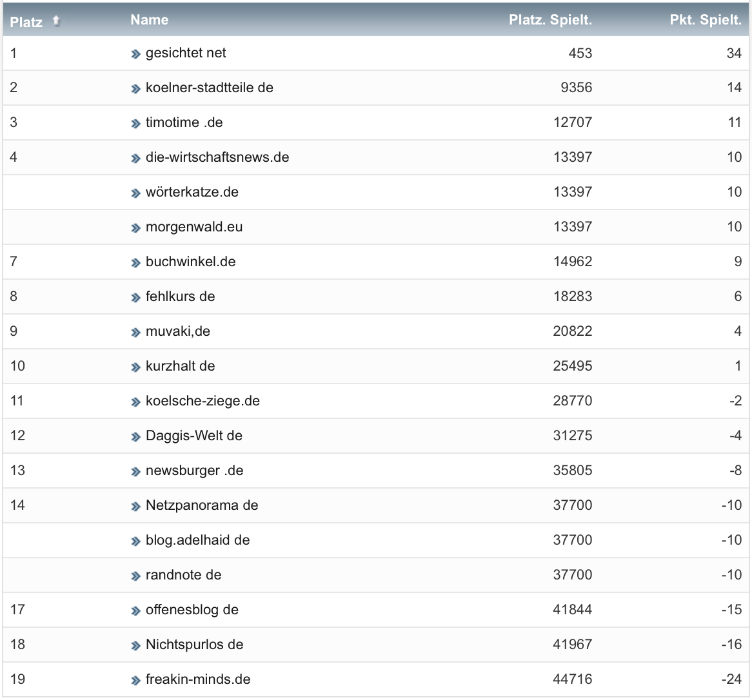The image size is (752, 700).
Task: Click the arrow icon before Netzpanorama de
Action: pos(135,506)
